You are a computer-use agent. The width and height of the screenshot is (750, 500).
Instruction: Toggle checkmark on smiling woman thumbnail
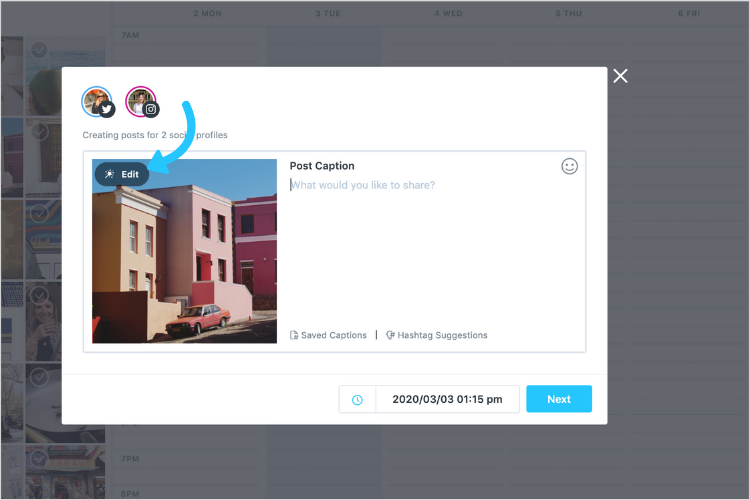(x=39, y=295)
